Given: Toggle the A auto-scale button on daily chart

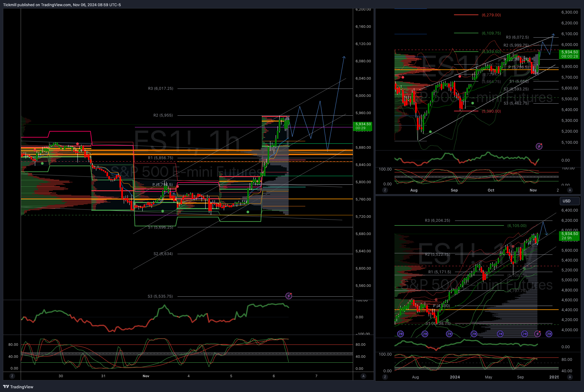Looking at the screenshot, I should (570, 190).
